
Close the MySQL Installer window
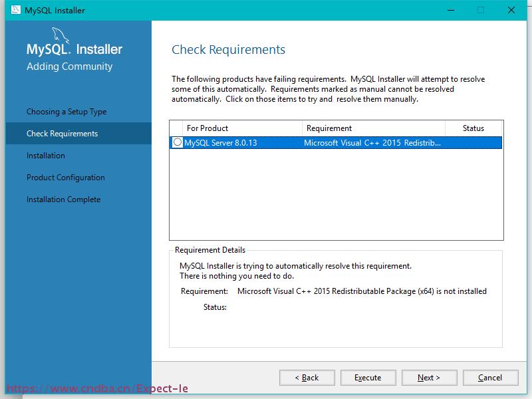tap(511, 10)
